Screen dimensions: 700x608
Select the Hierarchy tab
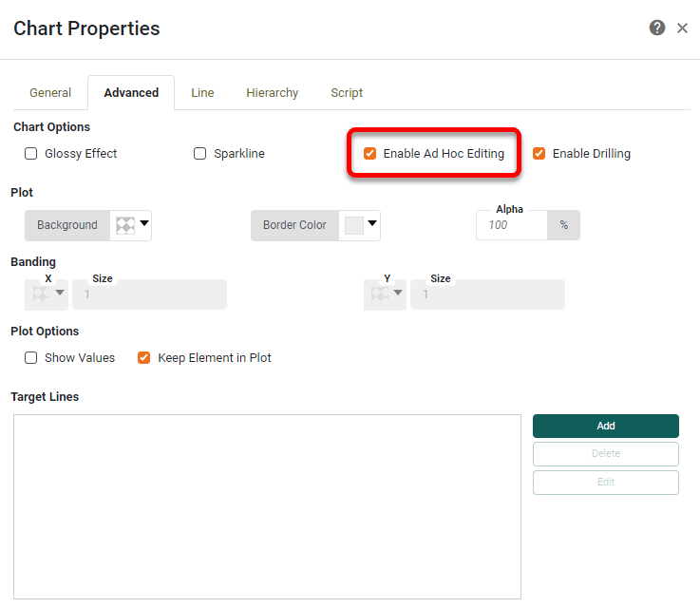pos(272,93)
